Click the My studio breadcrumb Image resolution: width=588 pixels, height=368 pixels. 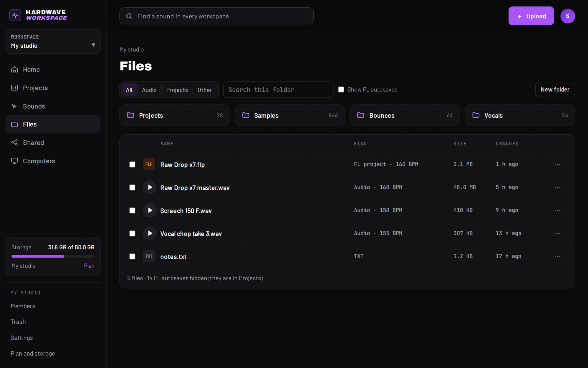click(131, 49)
